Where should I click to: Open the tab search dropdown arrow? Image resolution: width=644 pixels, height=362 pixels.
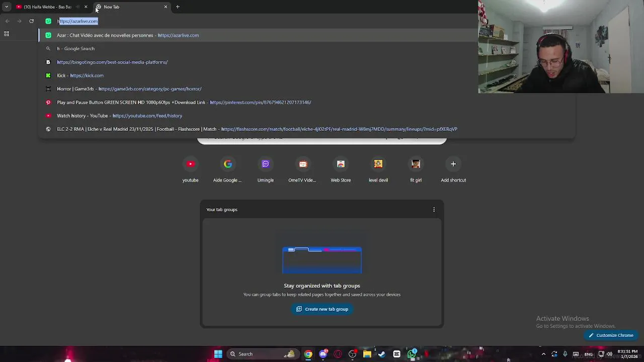point(7,7)
